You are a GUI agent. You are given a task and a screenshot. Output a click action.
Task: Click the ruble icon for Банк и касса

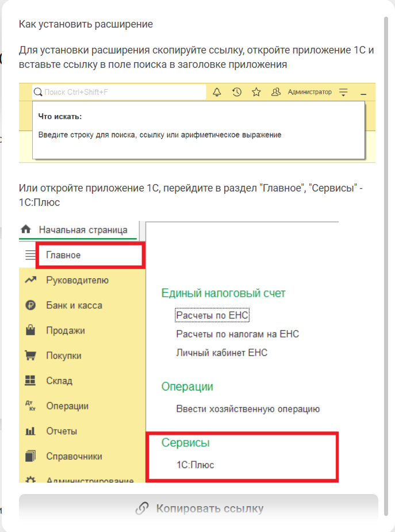tap(30, 305)
